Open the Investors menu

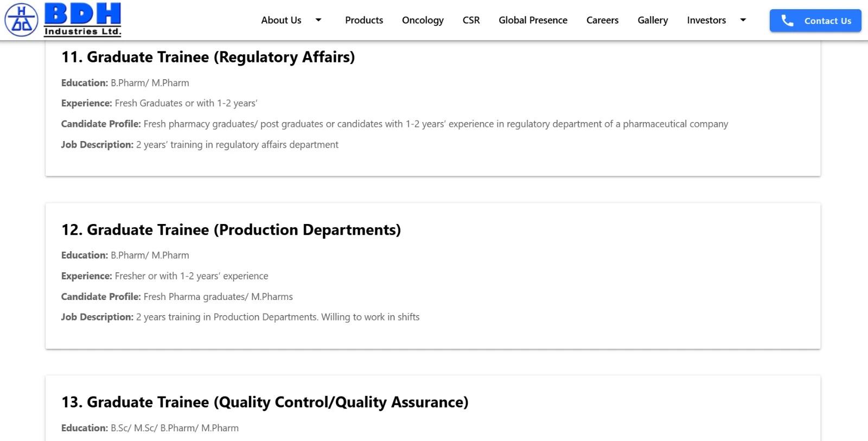pyautogui.click(x=706, y=20)
